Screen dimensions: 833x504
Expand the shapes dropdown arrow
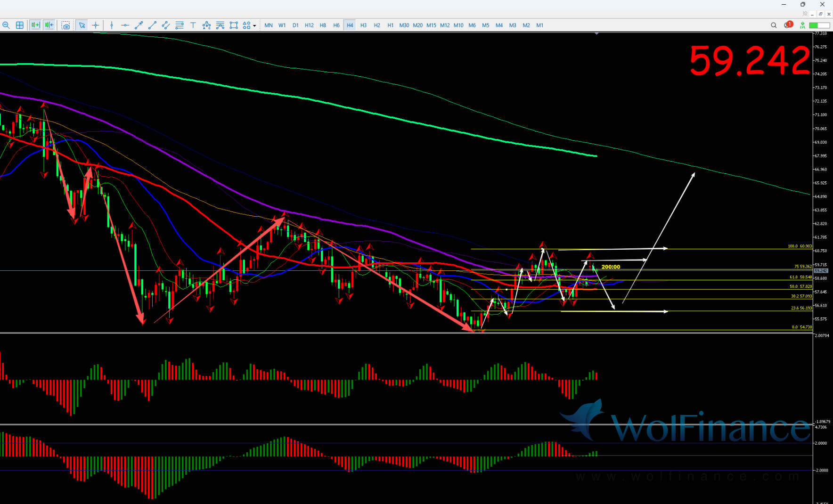[254, 26]
